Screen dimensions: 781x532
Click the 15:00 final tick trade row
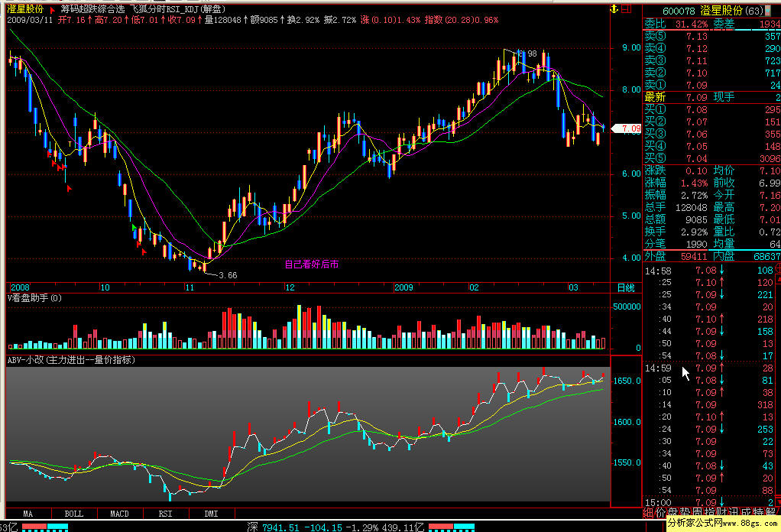[x=708, y=502]
